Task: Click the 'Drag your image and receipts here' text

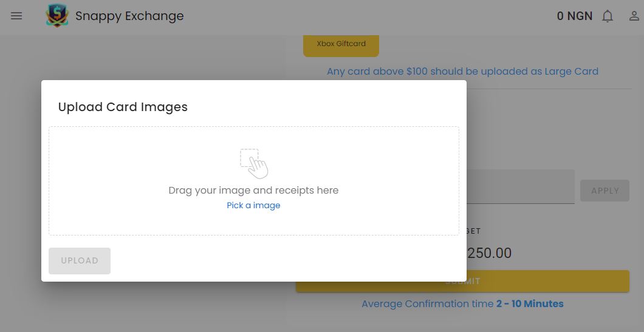Action: point(253,191)
